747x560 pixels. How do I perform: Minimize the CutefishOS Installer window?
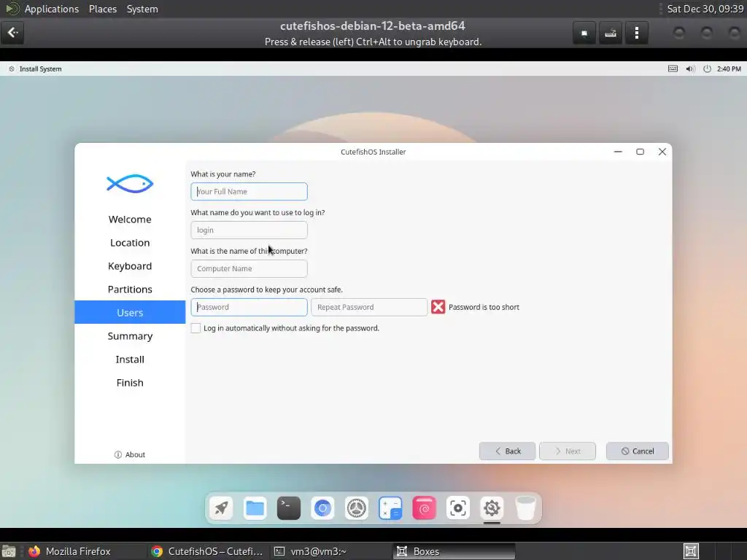[x=618, y=152]
